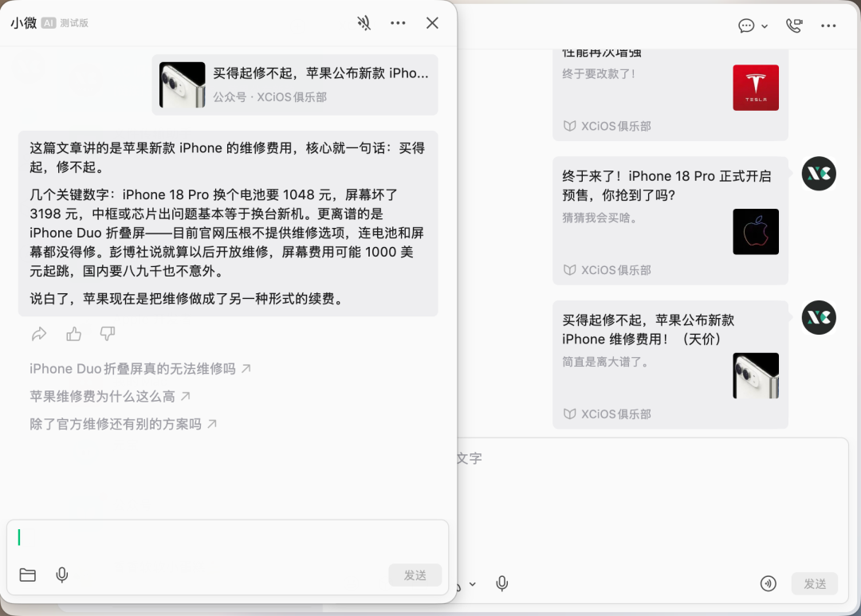861x616 pixels.
Task: Focus the 小微 message input field
Action: (228, 538)
